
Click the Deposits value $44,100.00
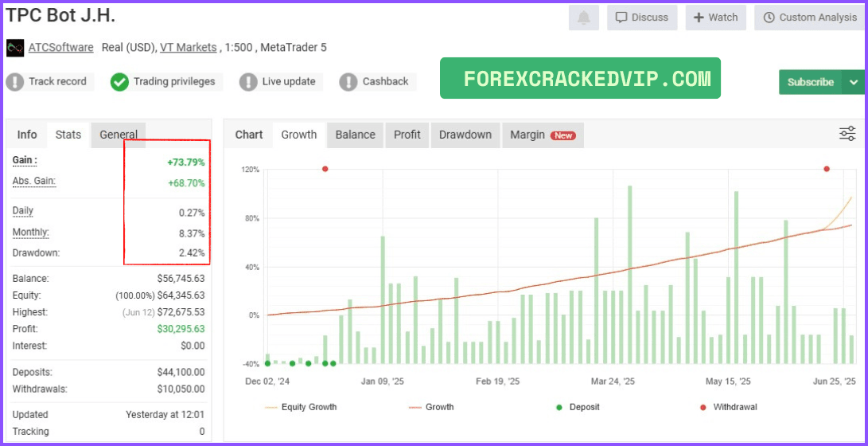click(181, 372)
